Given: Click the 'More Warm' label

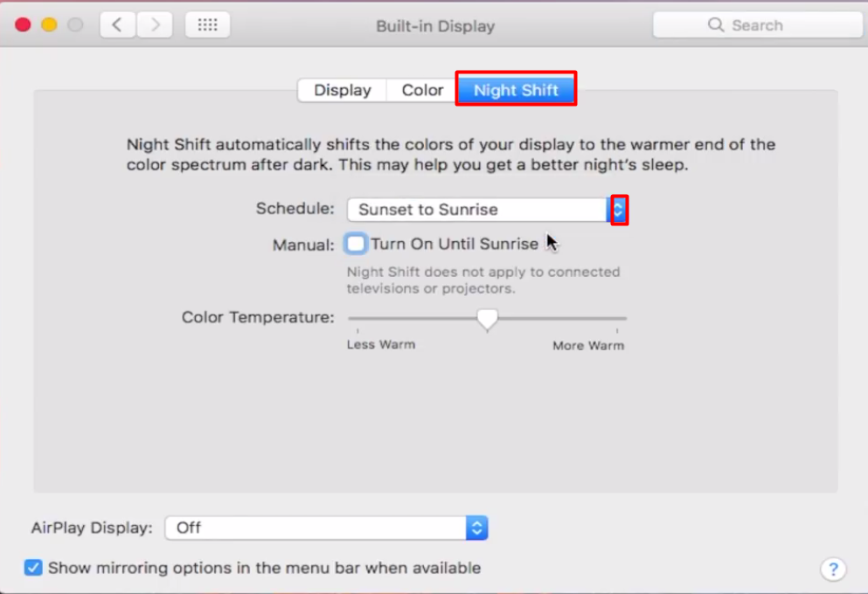Looking at the screenshot, I should [x=588, y=346].
